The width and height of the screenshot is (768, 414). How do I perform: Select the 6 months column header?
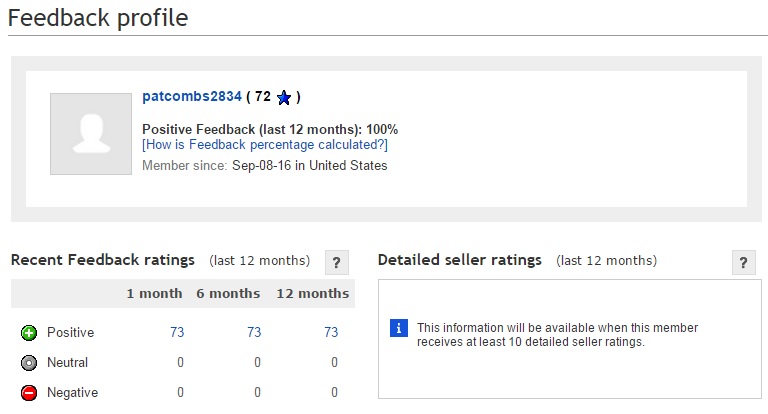tap(229, 294)
